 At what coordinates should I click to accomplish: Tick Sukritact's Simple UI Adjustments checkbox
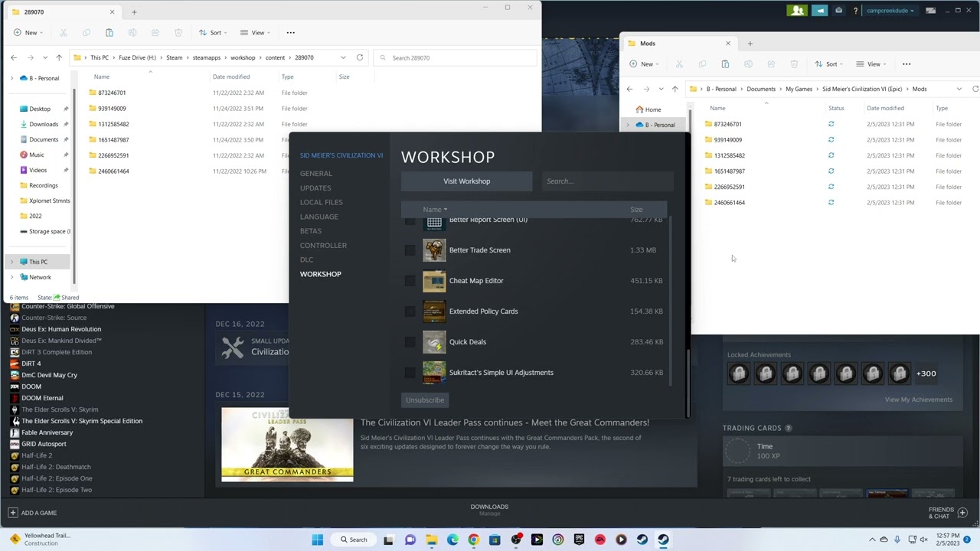point(410,373)
